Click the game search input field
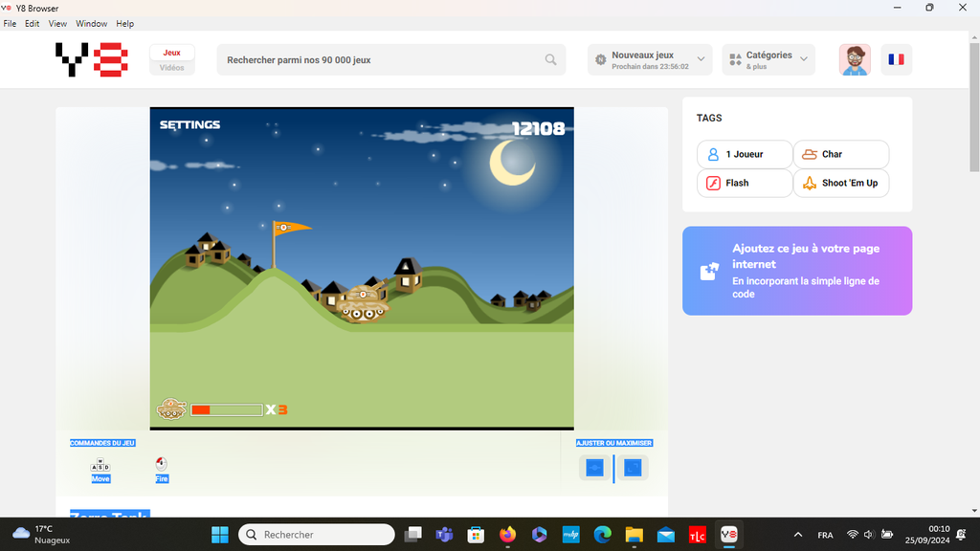 click(x=383, y=59)
